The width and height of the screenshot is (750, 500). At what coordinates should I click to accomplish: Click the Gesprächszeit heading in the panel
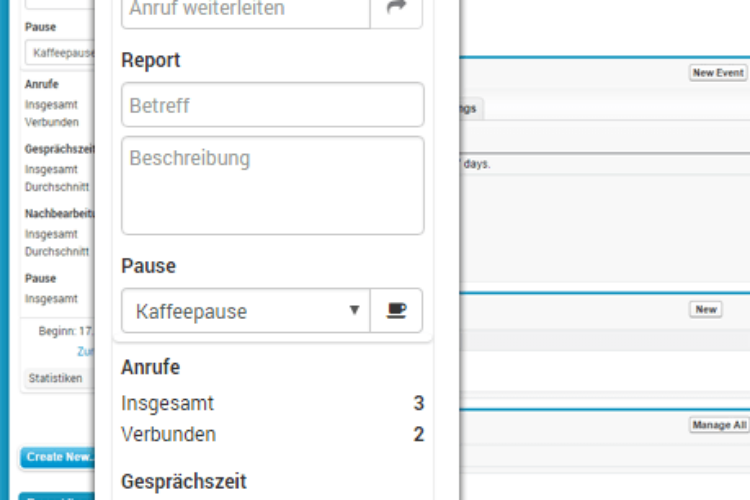[x=184, y=482]
